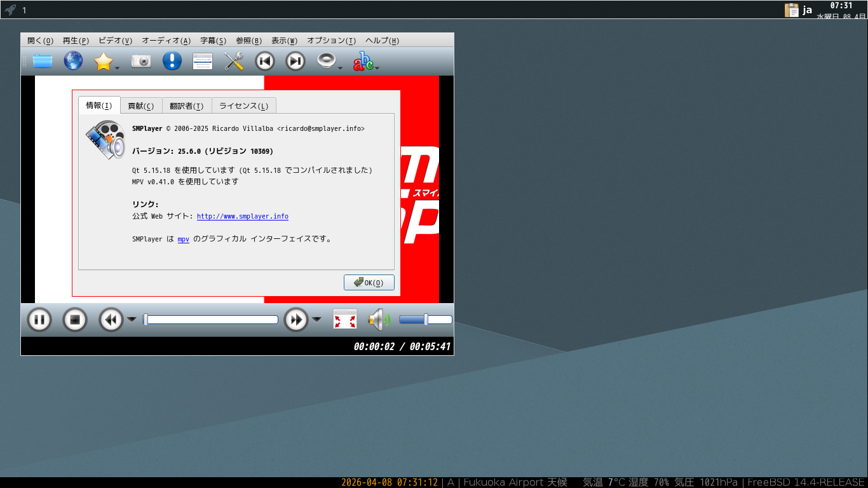
Task: Click the 07:31 clock in top panel
Action: [841, 5]
